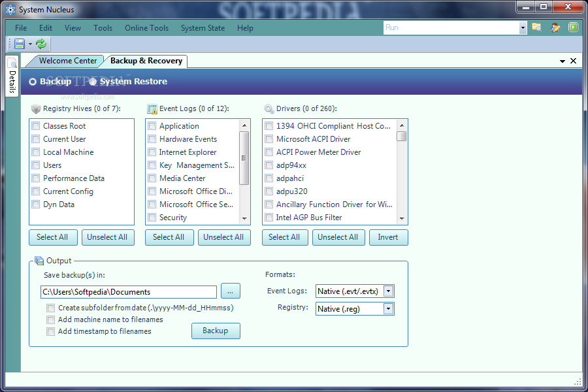Select the Backup & Recovery tab

pyautogui.click(x=146, y=61)
